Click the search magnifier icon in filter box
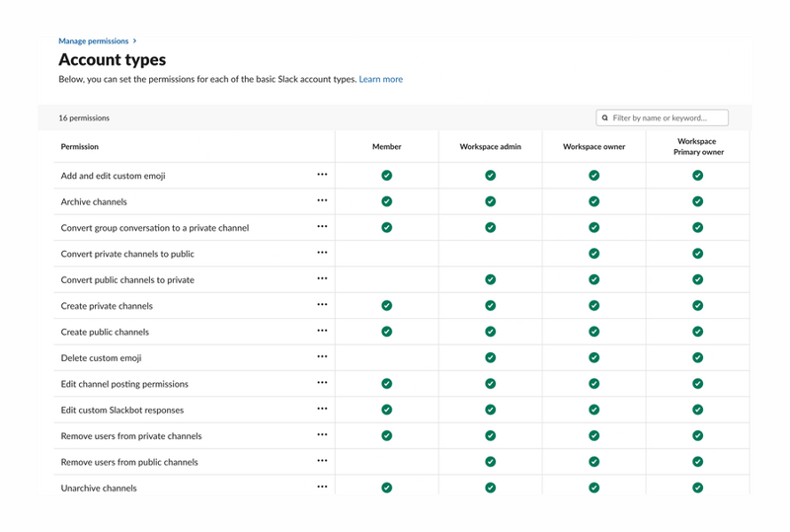The image size is (790, 532). point(605,117)
